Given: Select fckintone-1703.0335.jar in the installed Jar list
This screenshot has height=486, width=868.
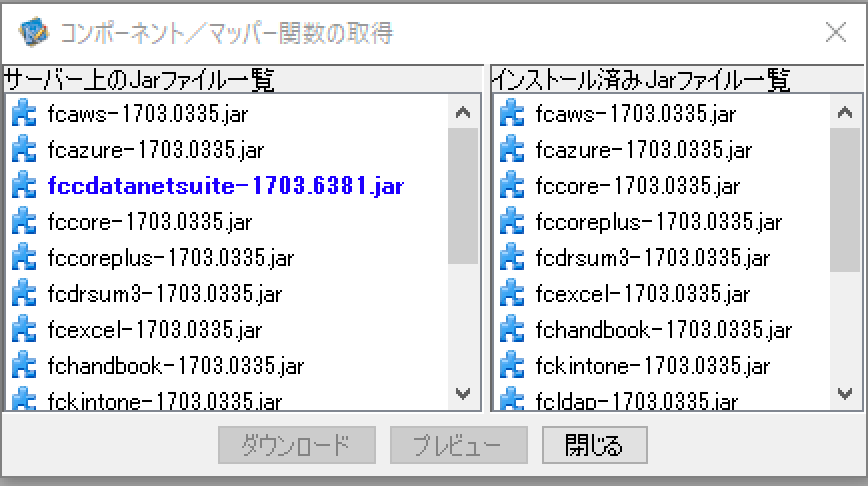Looking at the screenshot, I should pos(653,366).
